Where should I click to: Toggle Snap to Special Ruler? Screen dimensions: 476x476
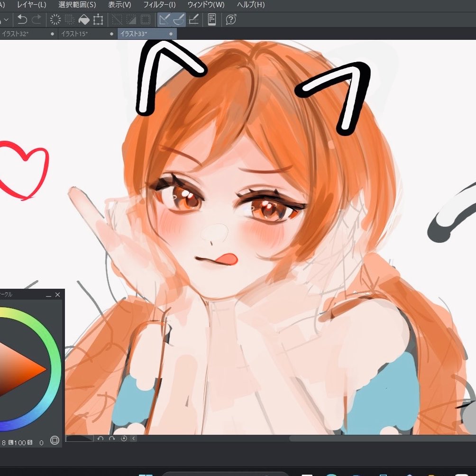(179, 20)
